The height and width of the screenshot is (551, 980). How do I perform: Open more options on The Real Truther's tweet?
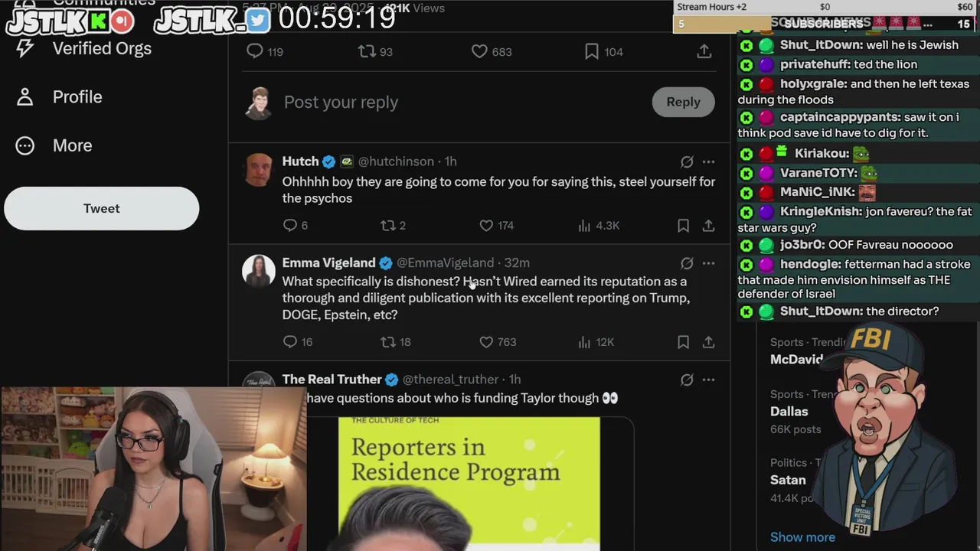[708, 380]
